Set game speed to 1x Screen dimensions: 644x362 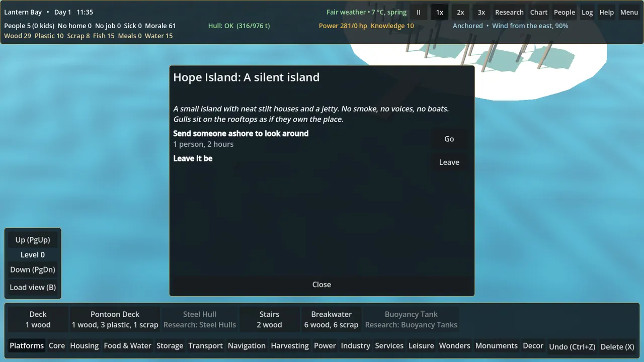click(439, 12)
